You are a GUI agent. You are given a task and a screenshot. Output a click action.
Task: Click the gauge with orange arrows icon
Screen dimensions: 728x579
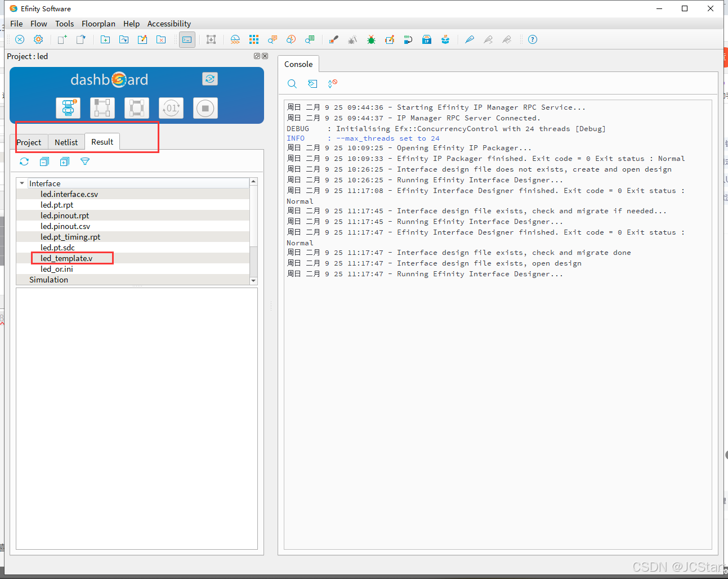[x=235, y=39]
